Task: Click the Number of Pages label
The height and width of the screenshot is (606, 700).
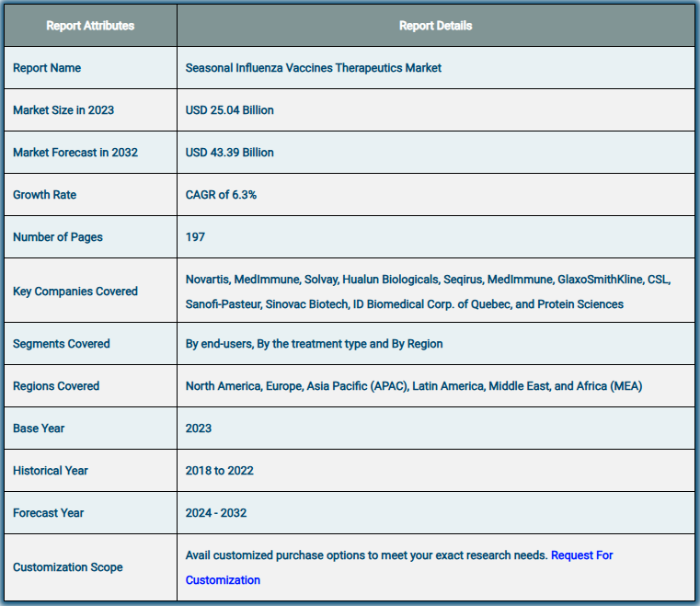Action: coord(58,237)
